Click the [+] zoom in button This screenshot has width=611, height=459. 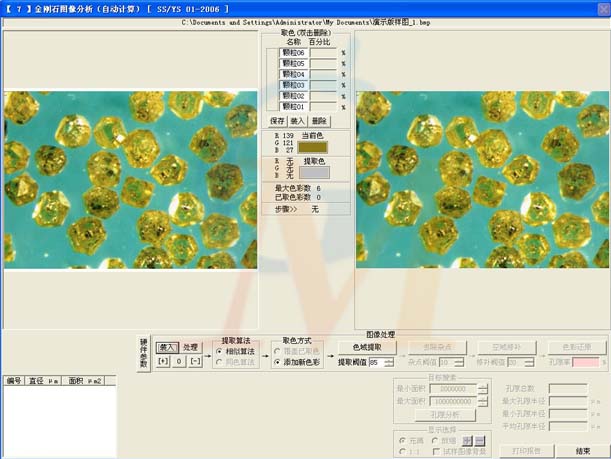click(164, 361)
